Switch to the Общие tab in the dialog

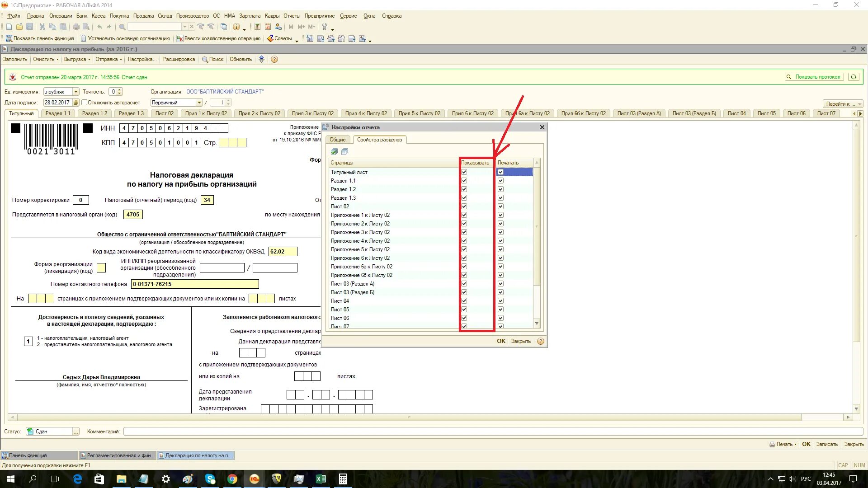(337, 140)
